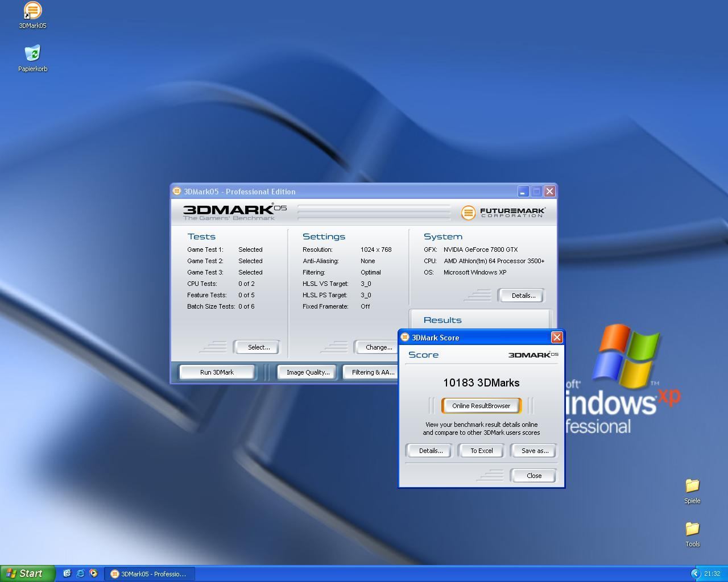Click the 'Anti-Aliasing:' label

tap(321, 261)
